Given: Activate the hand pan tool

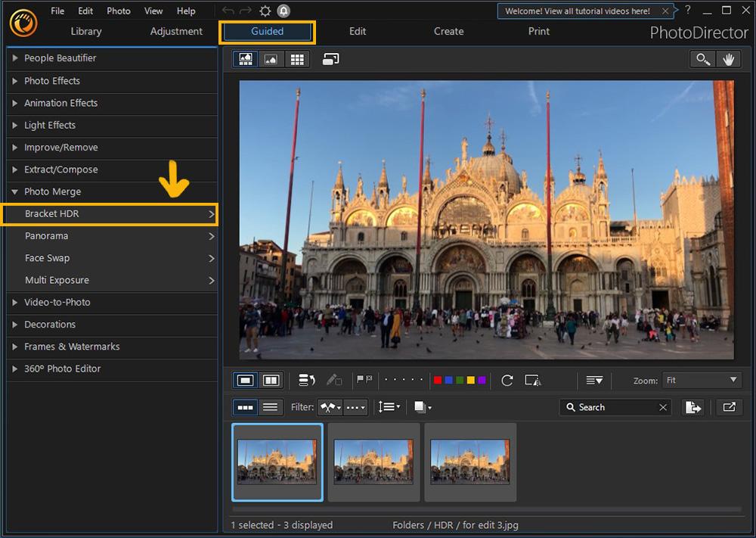Looking at the screenshot, I should click(x=727, y=58).
